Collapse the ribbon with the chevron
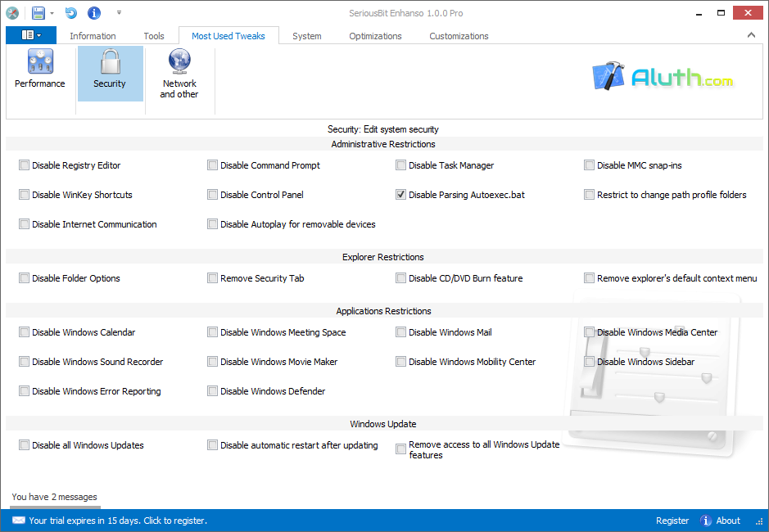 (x=750, y=35)
